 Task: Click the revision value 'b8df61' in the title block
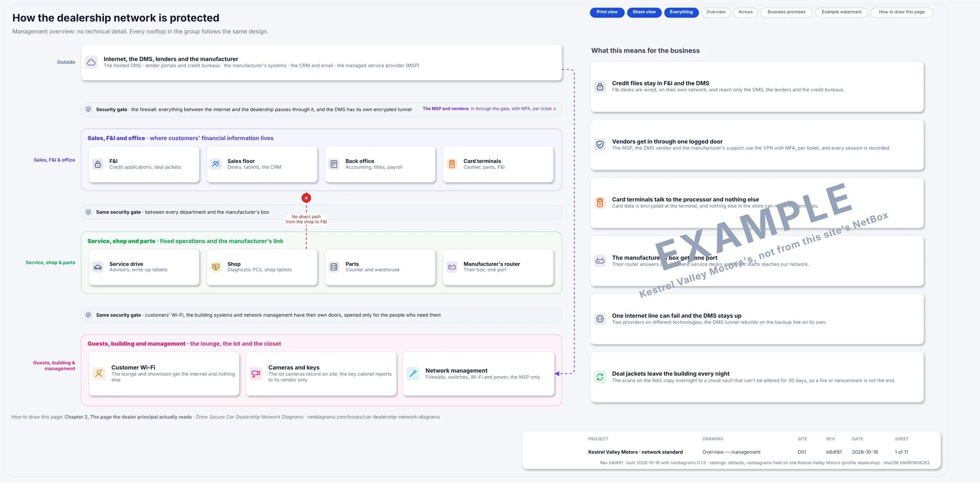click(834, 452)
